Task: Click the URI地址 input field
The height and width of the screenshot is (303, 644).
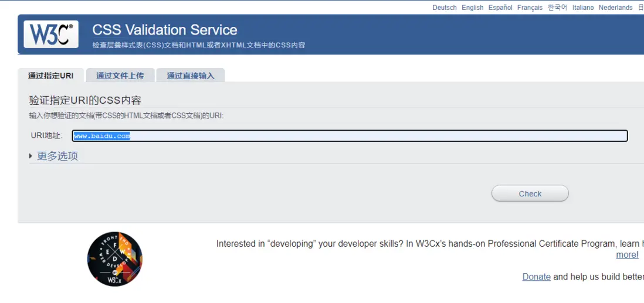Action: pos(350,136)
